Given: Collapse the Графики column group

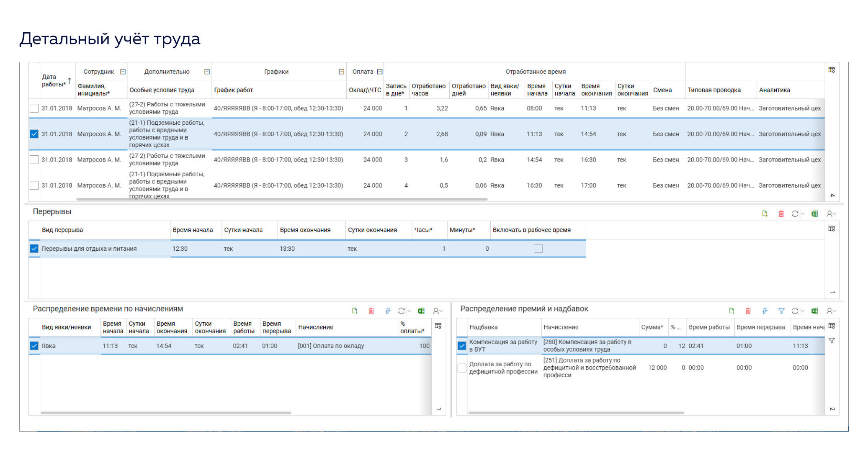Looking at the screenshot, I should (341, 72).
